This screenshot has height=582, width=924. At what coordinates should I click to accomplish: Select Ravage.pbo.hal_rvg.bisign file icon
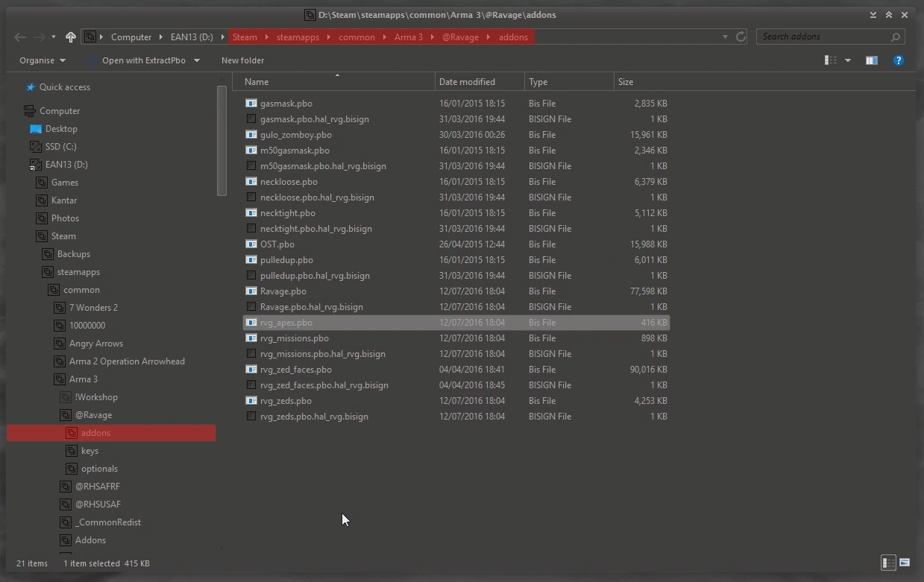[251, 307]
